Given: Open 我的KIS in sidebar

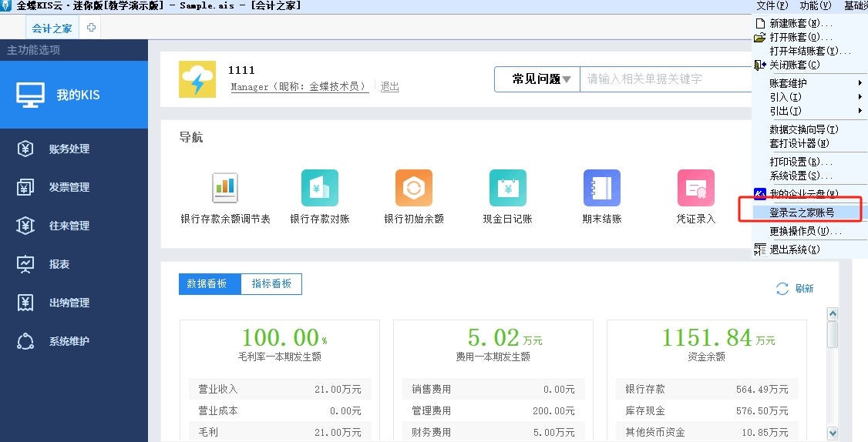Looking at the screenshot, I should tap(74, 95).
